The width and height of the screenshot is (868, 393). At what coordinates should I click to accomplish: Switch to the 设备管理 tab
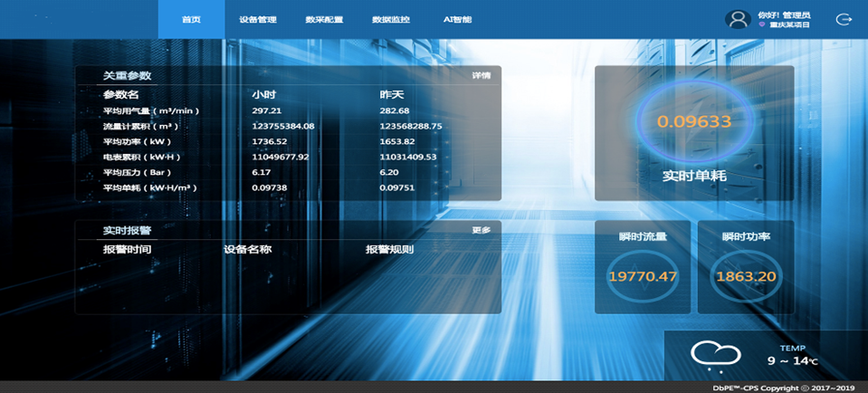click(257, 19)
